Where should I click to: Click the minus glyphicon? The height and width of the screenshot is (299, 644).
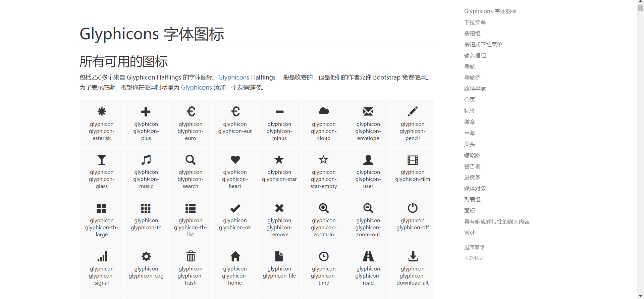[x=279, y=112]
